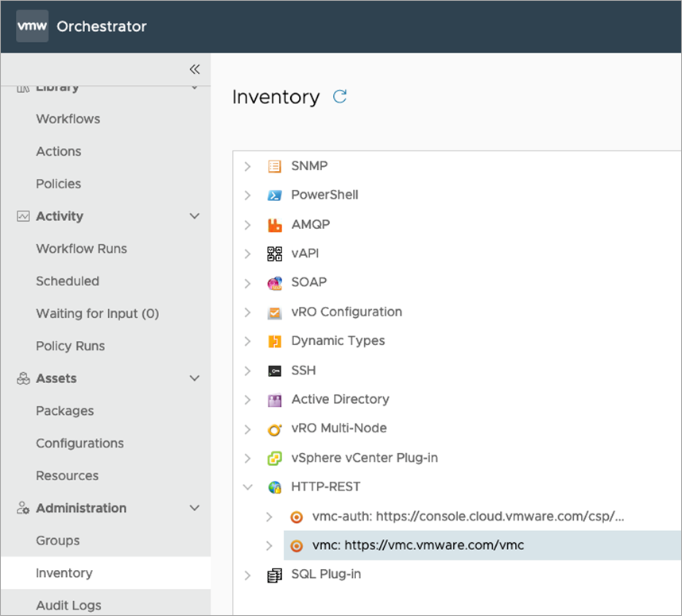Select the vmc-auth console.cloud.vmware.com entry
The width and height of the screenshot is (682, 616).
pos(468,517)
